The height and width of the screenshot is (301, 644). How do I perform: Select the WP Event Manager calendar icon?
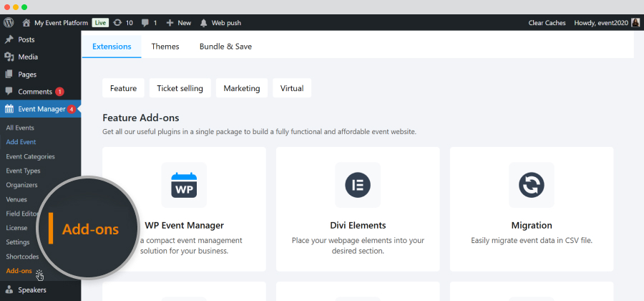[184, 185]
